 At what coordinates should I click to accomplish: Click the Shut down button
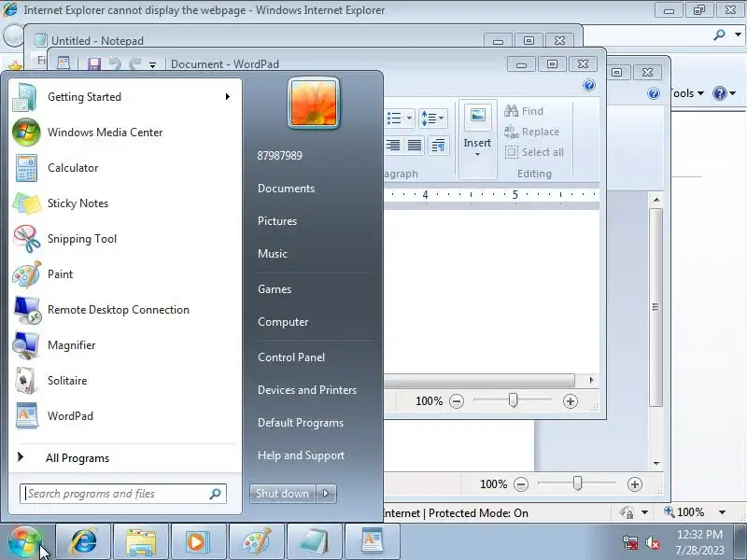[x=283, y=494]
